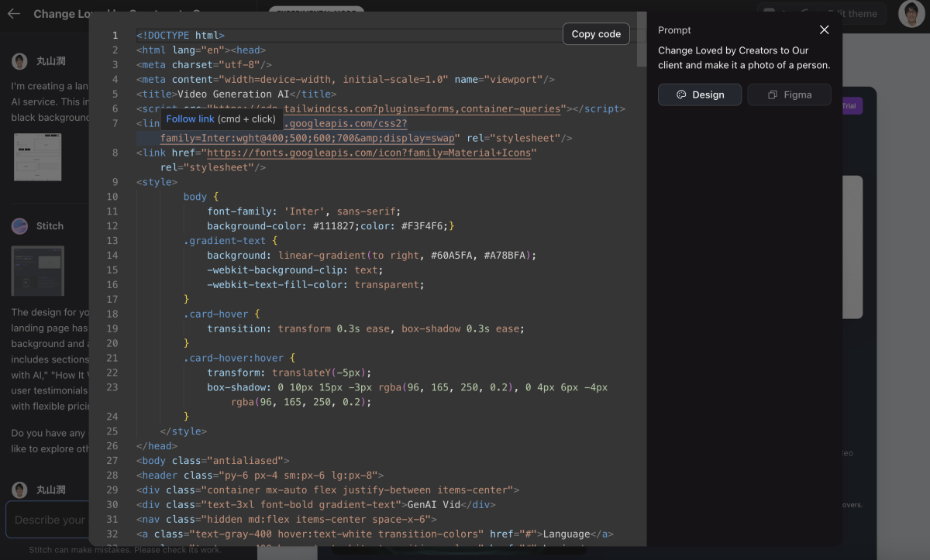Click the Copy code button
Viewport: 930px width, 560px height.
(596, 34)
